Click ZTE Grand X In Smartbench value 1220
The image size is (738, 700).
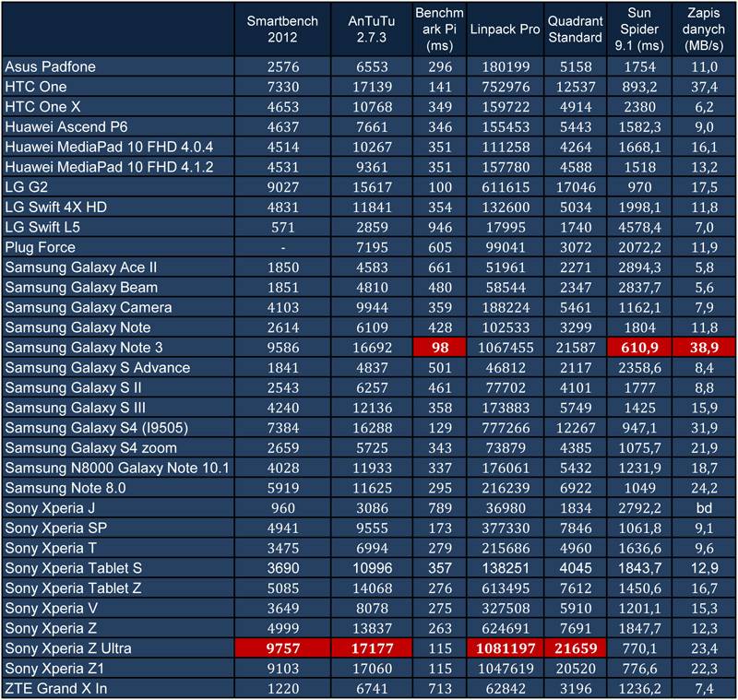point(283,689)
